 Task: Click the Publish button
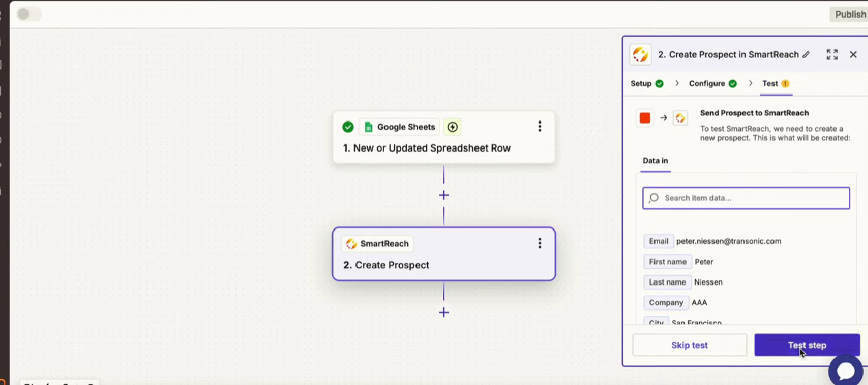click(850, 14)
